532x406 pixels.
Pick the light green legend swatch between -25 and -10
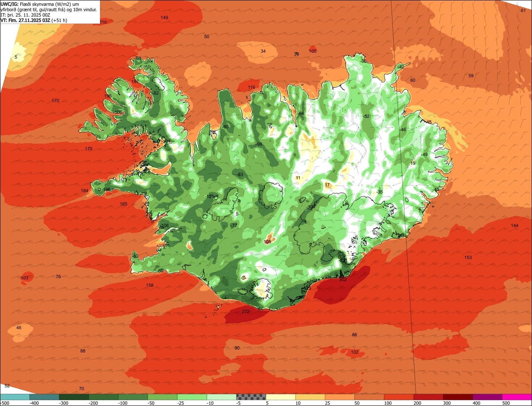point(192,397)
